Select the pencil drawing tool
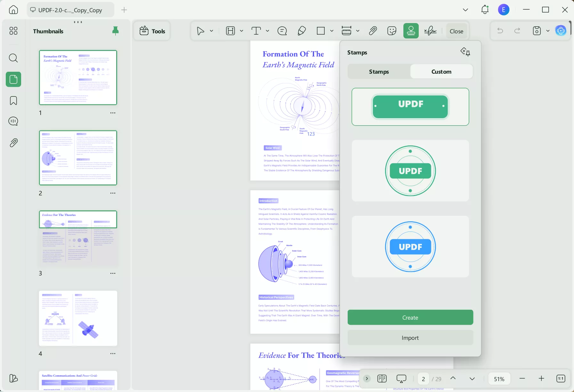 302,31
